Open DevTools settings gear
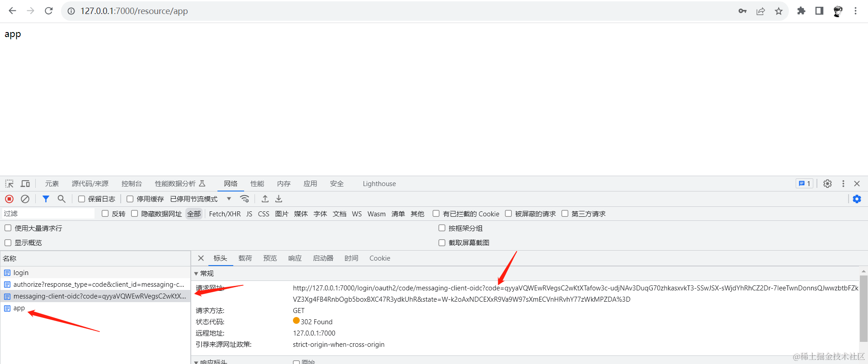 [827, 183]
